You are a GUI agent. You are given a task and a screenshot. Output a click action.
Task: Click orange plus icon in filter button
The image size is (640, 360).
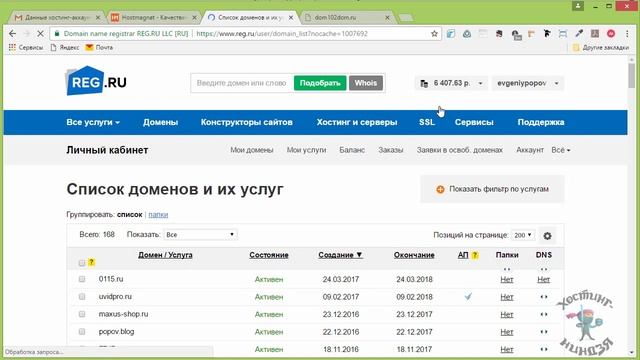click(x=440, y=189)
